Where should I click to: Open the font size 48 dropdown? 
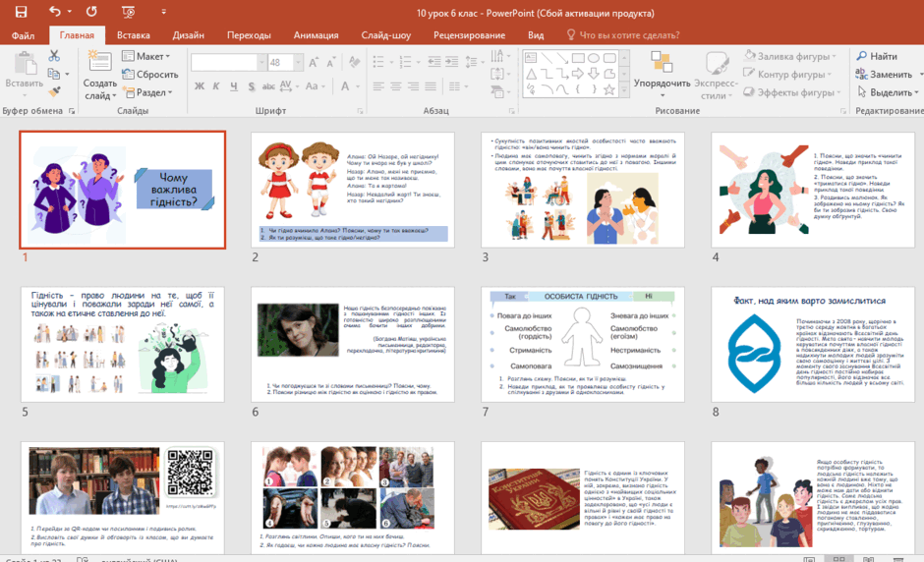pos(298,62)
